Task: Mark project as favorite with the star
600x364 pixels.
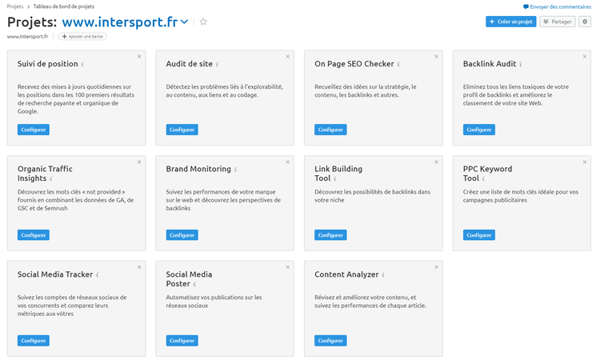Action: pyautogui.click(x=203, y=22)
